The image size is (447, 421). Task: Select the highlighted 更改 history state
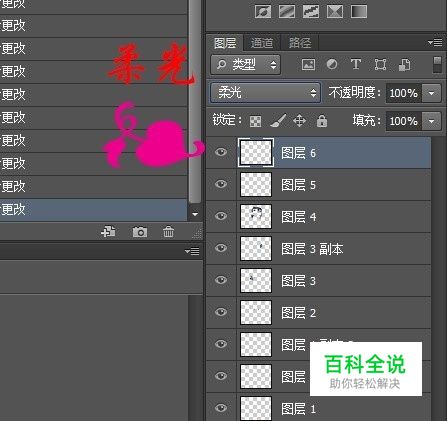pos(94,210)
